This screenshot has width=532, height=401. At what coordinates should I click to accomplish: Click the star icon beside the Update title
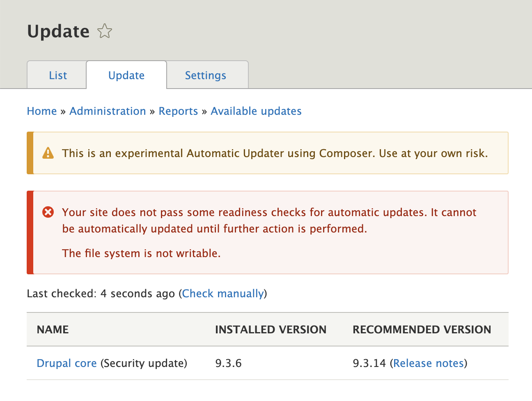coord(105,31)
